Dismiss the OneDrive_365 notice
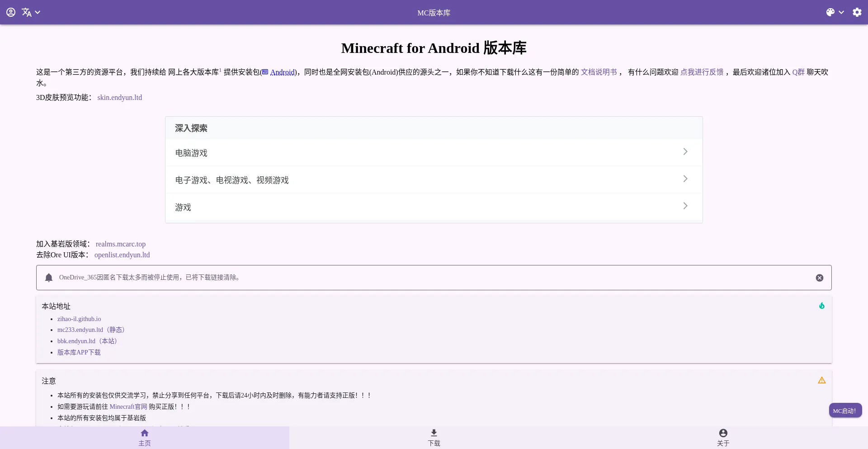The width and height of the screenshot is (868, 449). pyautogui.click(x=820, y=278)
